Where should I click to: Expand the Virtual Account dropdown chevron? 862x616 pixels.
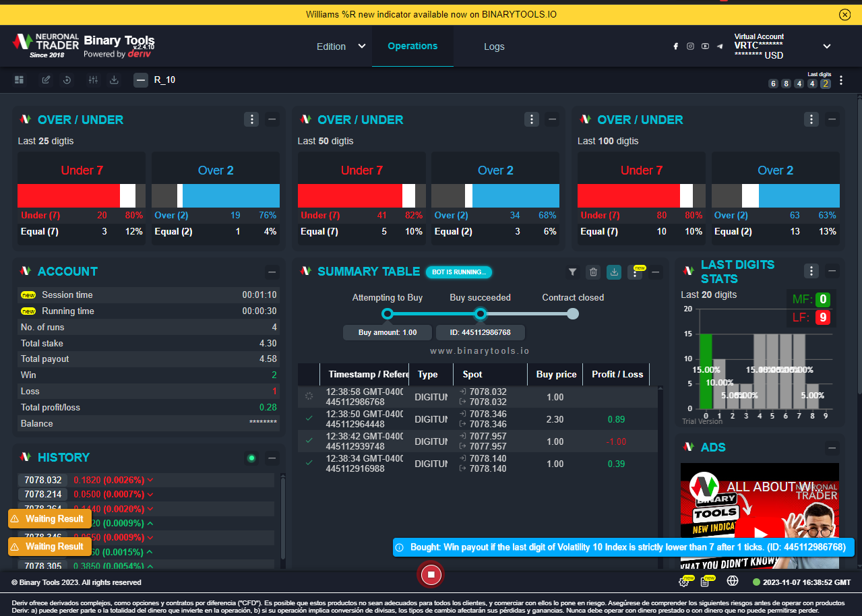827,47
